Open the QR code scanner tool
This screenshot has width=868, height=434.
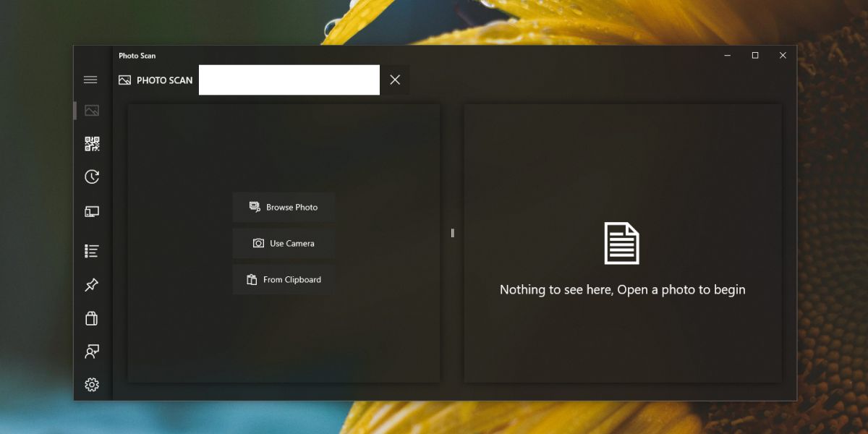pyautogui.click(x=91, y=143)
